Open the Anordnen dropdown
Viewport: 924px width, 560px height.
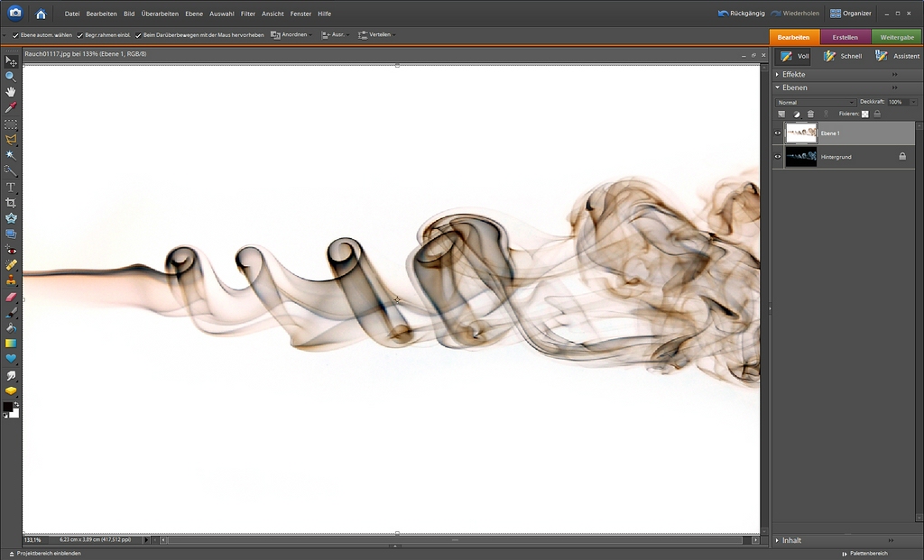pyautogui.click(x=291, y=35)
